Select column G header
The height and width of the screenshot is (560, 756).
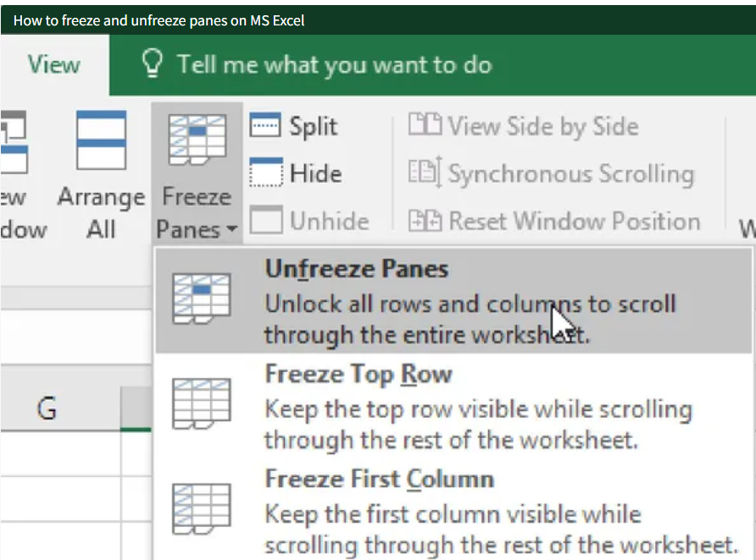(x=47, y=409)
